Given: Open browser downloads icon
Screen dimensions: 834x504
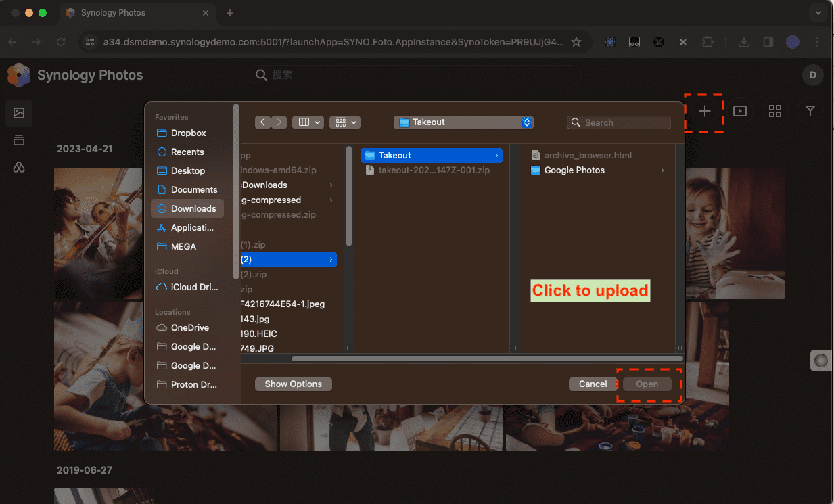Looking at the screenshot, I should pos(744,42).
